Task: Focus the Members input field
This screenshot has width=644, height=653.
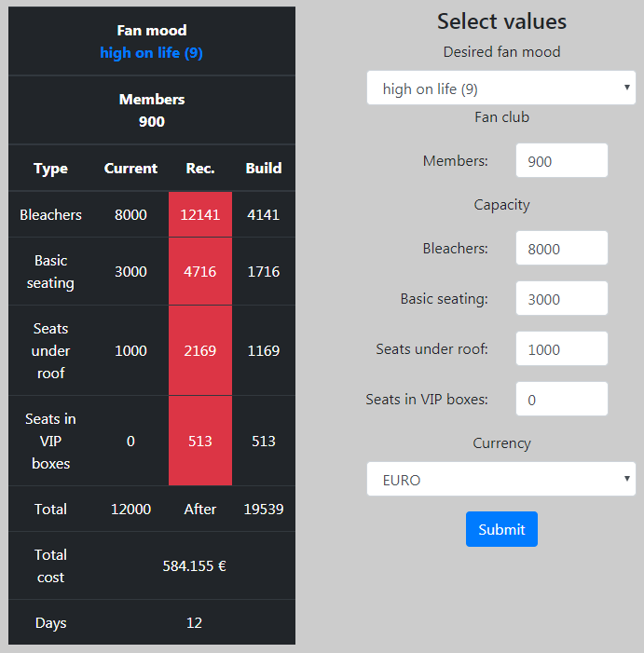Action: click(x=562, y=160)
